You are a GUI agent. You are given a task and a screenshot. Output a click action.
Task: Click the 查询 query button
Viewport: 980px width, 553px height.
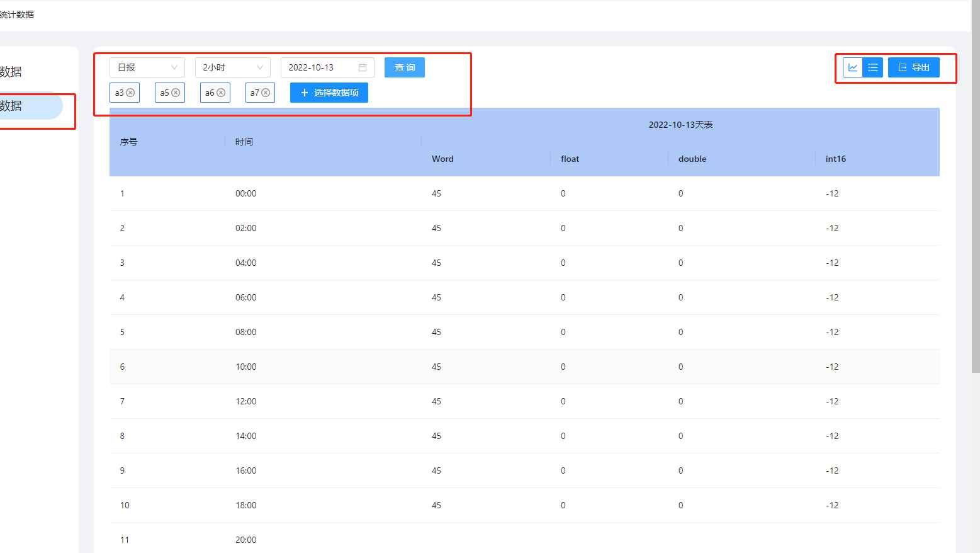pyautogui.click(x=405, y=67)
